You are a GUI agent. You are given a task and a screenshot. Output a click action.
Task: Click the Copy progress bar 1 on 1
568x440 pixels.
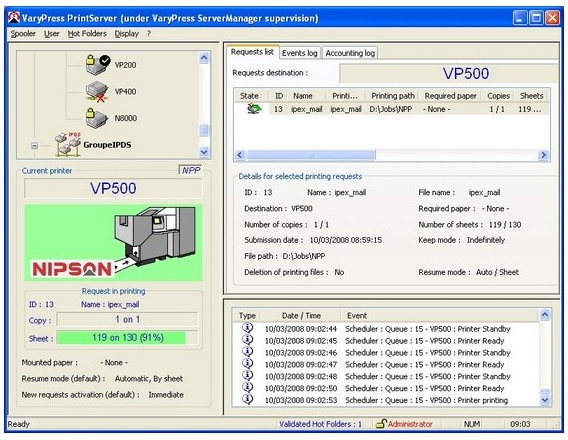[128, 319]
